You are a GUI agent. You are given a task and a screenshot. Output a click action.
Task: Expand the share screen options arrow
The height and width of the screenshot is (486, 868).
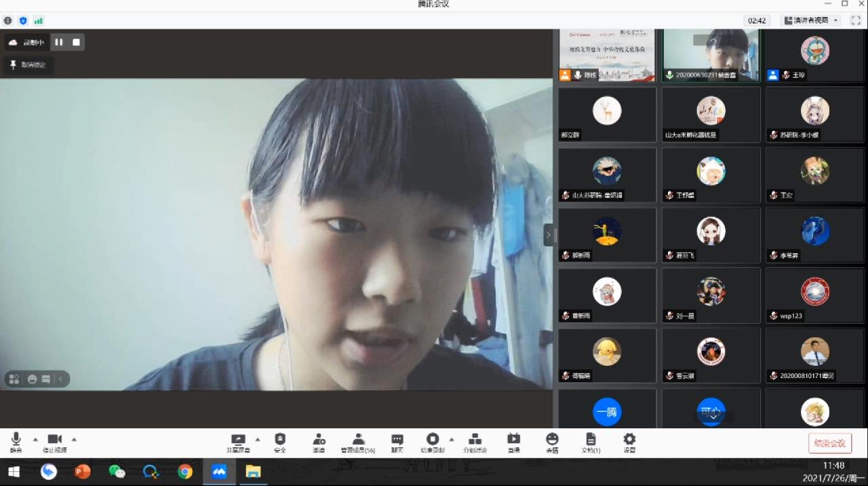257,439
